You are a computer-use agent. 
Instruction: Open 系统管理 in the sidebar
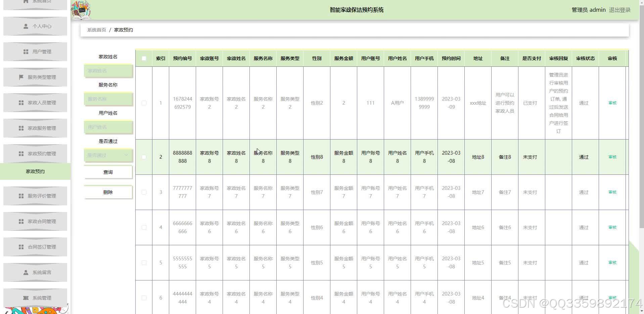(x=35, y=298)
